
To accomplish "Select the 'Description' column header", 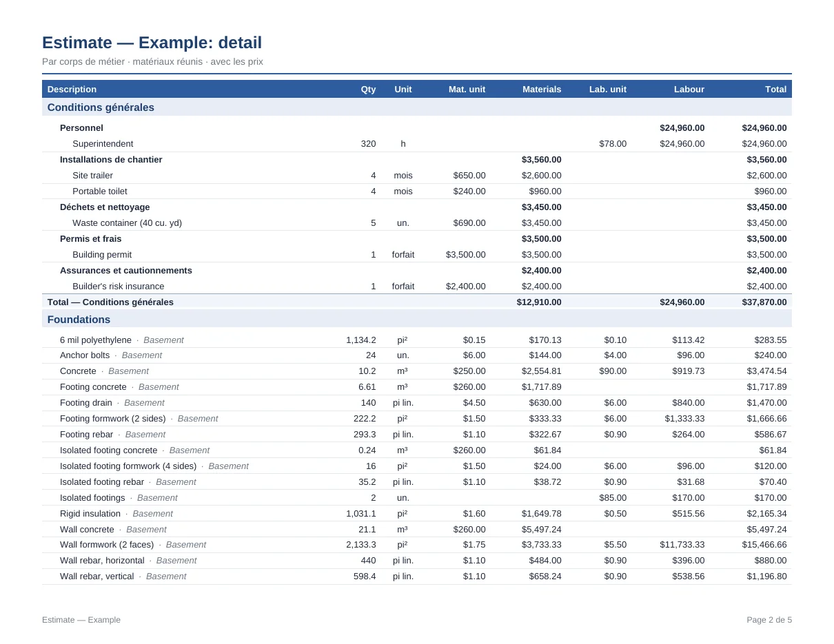I will coord(72,89).
